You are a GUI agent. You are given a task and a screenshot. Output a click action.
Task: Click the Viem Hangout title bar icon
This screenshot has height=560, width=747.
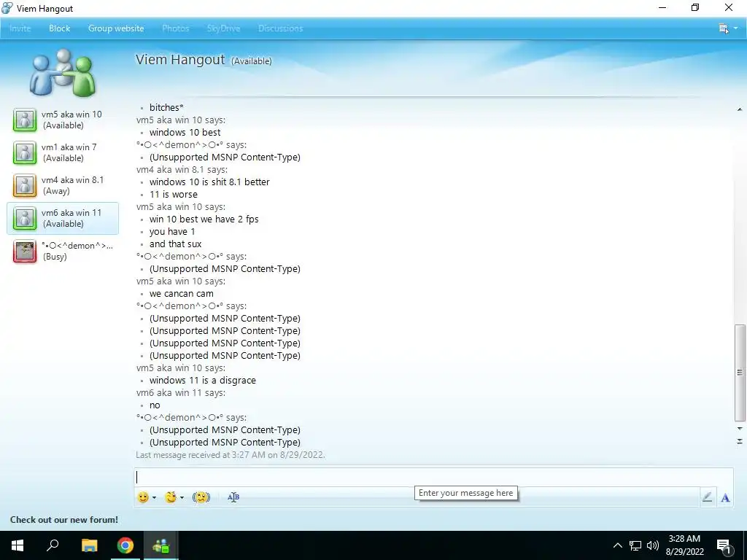pos(7,8)
